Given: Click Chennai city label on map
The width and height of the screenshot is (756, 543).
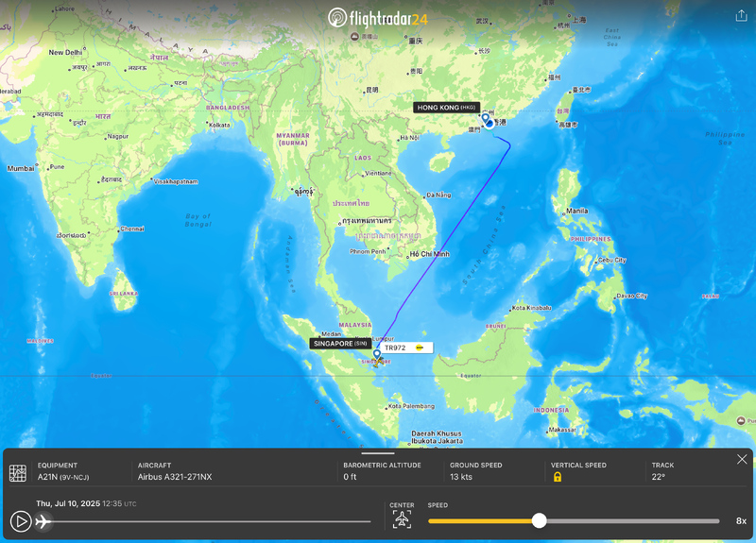Looking at the screenshot, I should click(x=132, y=229).
